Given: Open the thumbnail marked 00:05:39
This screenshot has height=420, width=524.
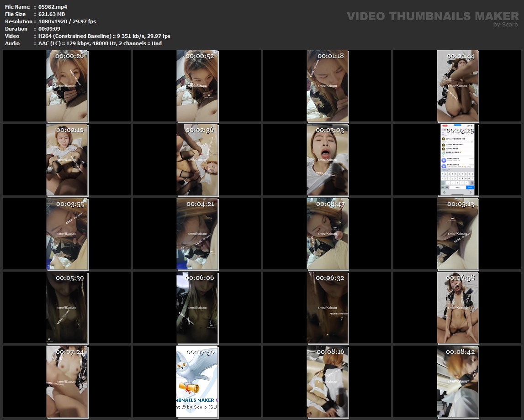Looking at the screenshot, I should pos(67,308).
